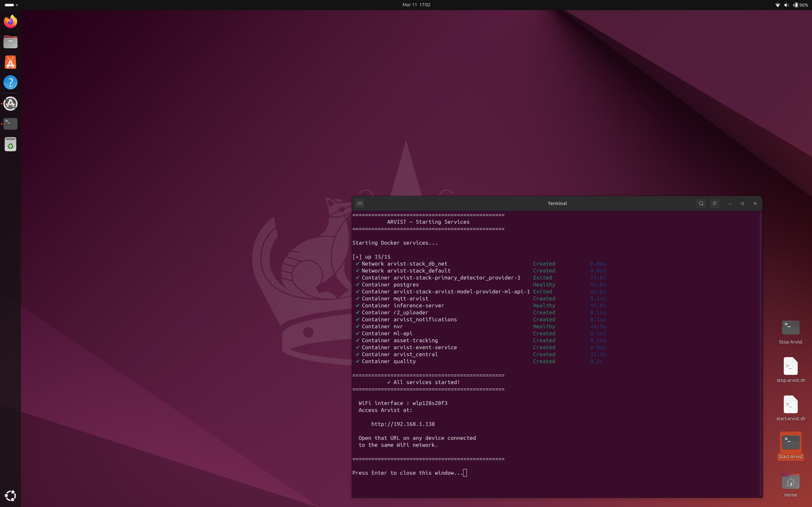The height and width of the screenshot is (507, 812).
Task: Launch Ubuntu App Center from the dock
Action: point(10,62)
